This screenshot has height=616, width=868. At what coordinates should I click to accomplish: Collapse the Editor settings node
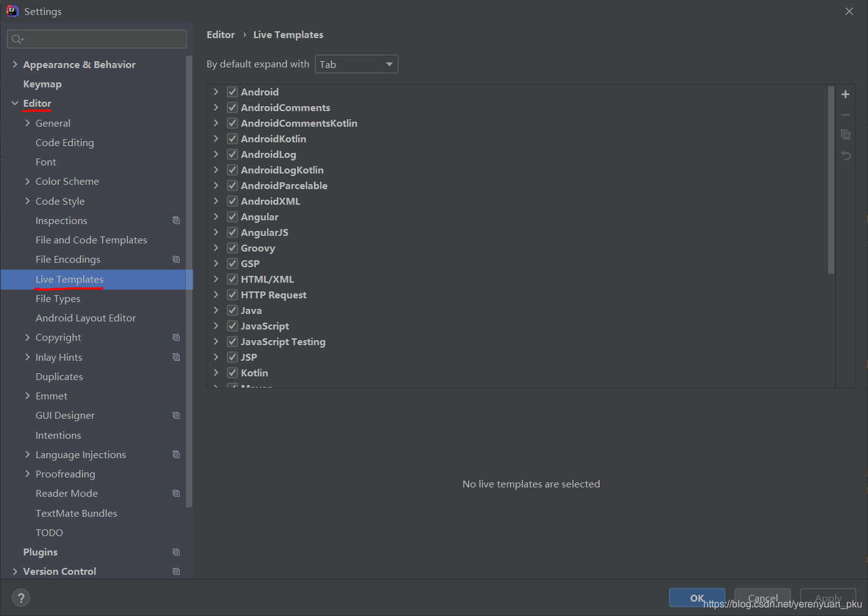click(x=15, y=103)
